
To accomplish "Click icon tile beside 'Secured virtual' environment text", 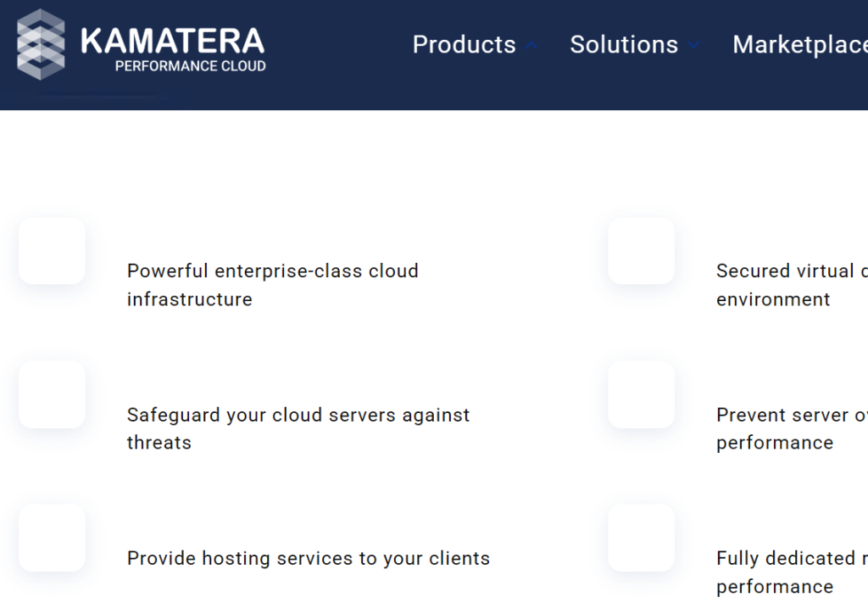I will [x=641, y=251].
